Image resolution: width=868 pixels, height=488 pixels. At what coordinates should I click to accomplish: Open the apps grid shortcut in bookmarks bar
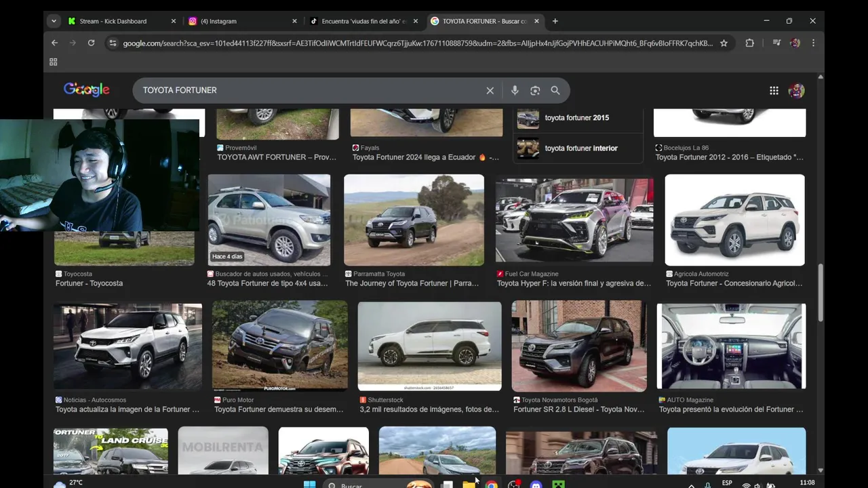tap(54, 62)
